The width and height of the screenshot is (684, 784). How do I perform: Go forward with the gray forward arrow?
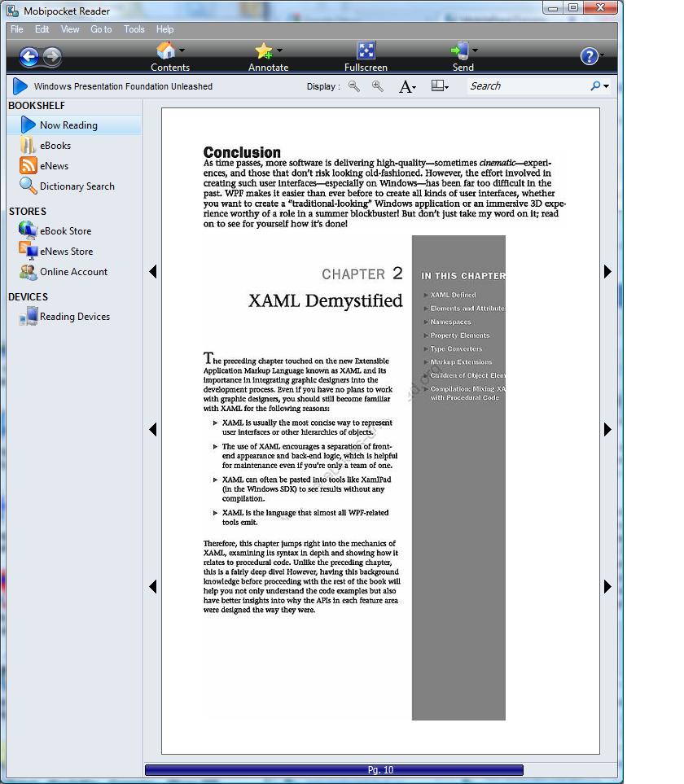[52, 56]
